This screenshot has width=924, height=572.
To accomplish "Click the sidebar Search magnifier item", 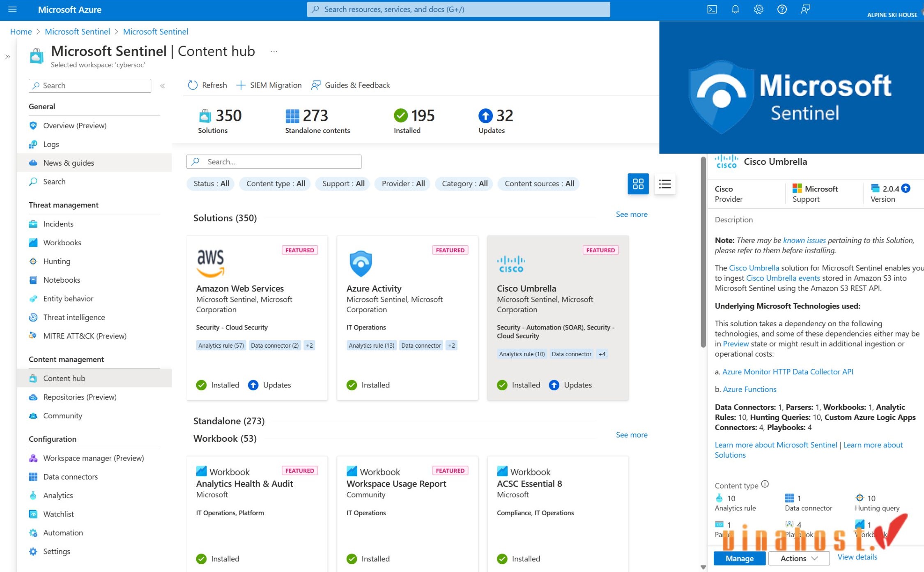I will point(94,182).
